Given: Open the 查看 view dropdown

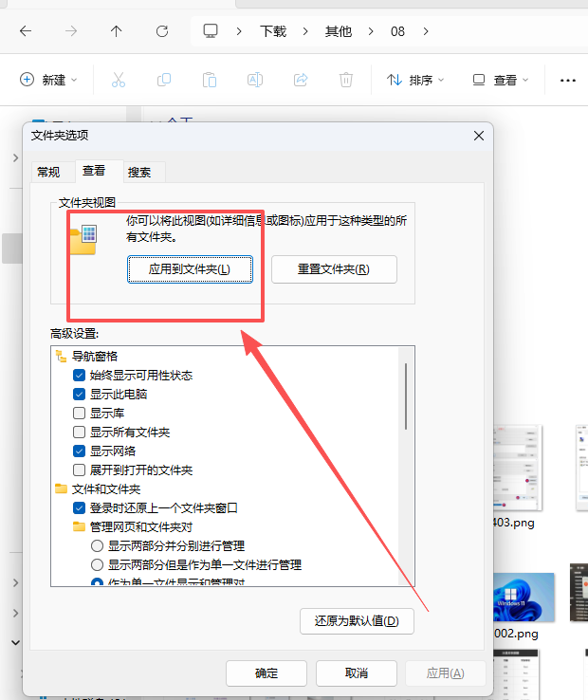Looking at the screenshot, I should [501, 81].
